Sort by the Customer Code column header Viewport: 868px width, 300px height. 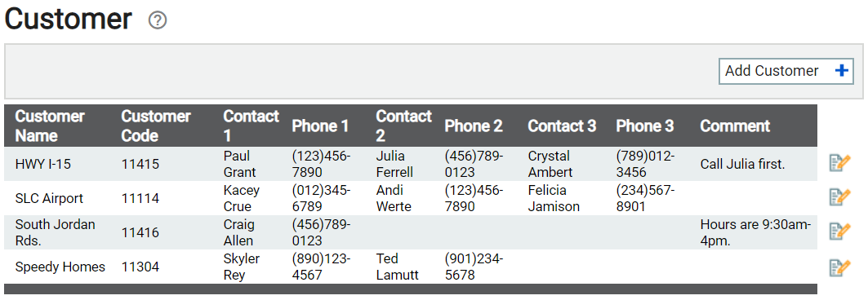155,126
